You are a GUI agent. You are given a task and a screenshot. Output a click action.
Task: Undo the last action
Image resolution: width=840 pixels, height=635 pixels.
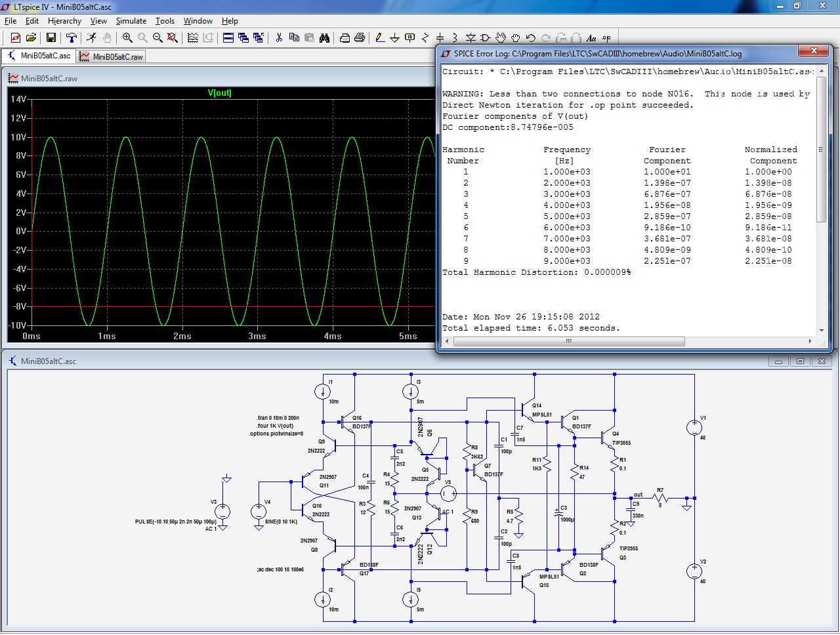pyautogui.click(x=531, y=38)
